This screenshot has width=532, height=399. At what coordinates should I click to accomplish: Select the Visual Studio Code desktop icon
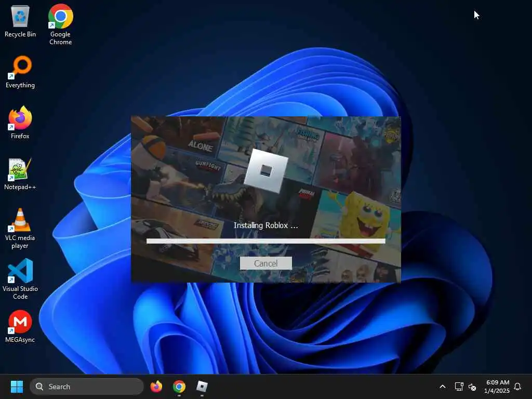pos(20,279)
